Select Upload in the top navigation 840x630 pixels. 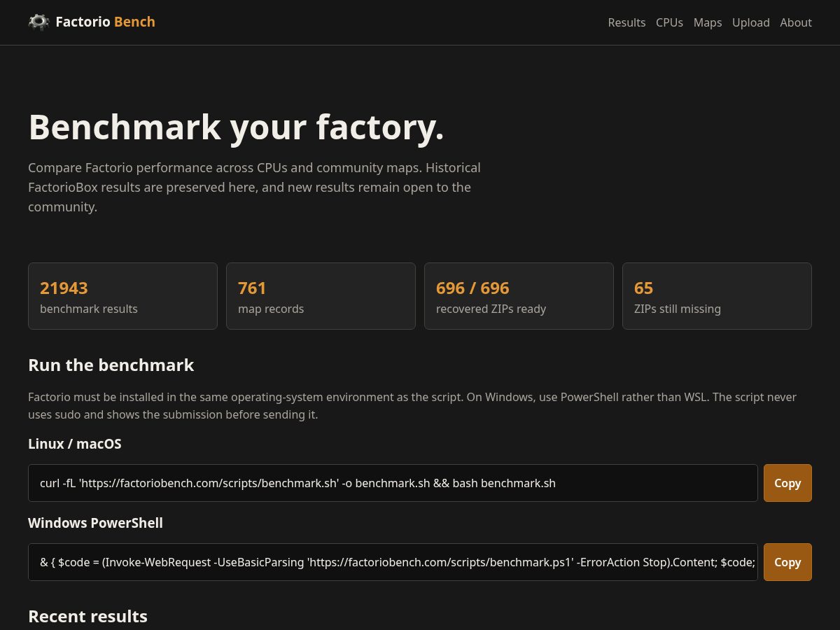750,22
